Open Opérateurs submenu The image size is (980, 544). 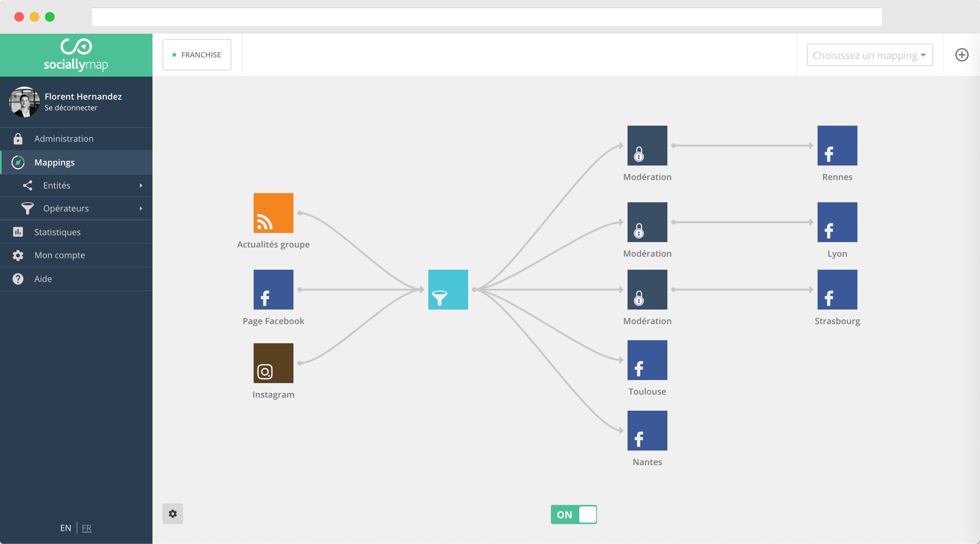[x=76, y=208]
